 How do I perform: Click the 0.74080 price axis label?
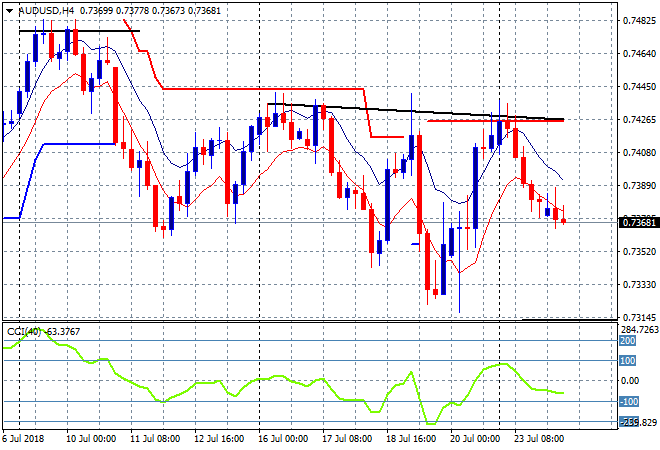(639, 152)
